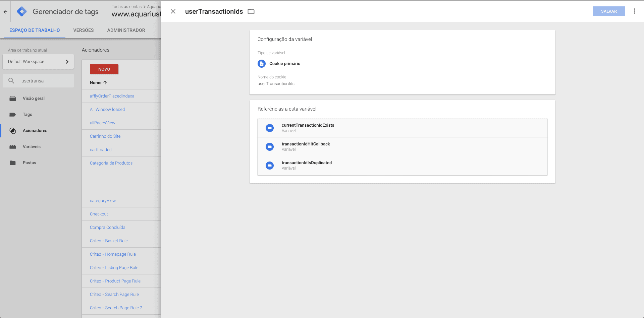644x318 pixels.
Task: Click the SALVAR button
Action: [609, 11]
